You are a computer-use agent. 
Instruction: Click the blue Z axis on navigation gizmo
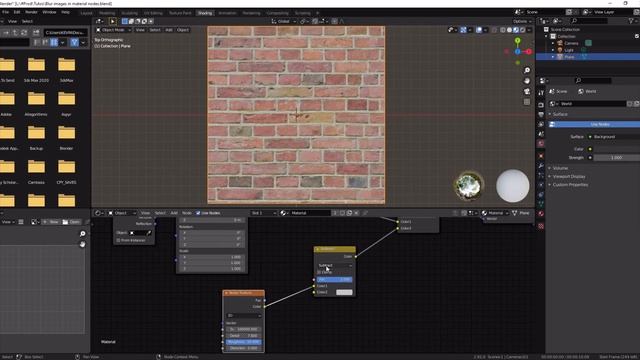click(x=518, y=52)
